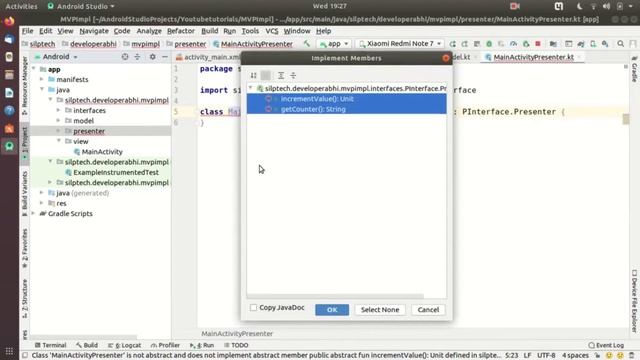640x360 pixels.
Task: Open the SDK Manager icon
Action: point(605,44)
